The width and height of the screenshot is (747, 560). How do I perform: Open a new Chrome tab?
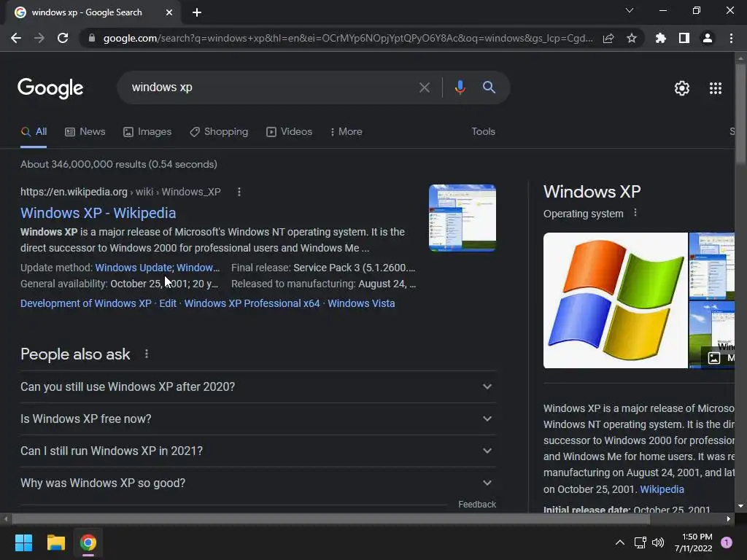pyautogui.click(x=197, y=12)
